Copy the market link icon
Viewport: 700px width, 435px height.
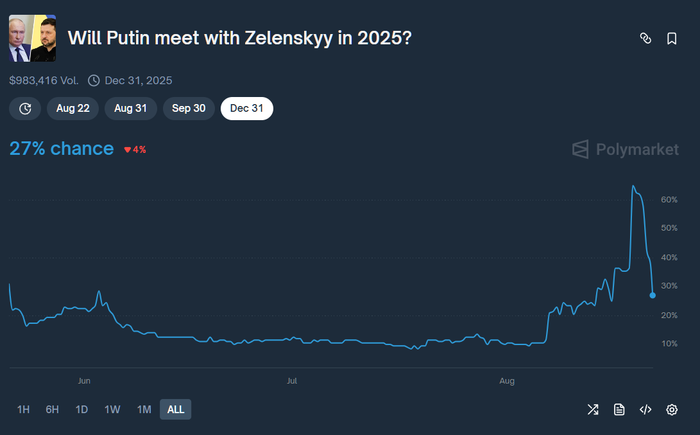point(646,38)
